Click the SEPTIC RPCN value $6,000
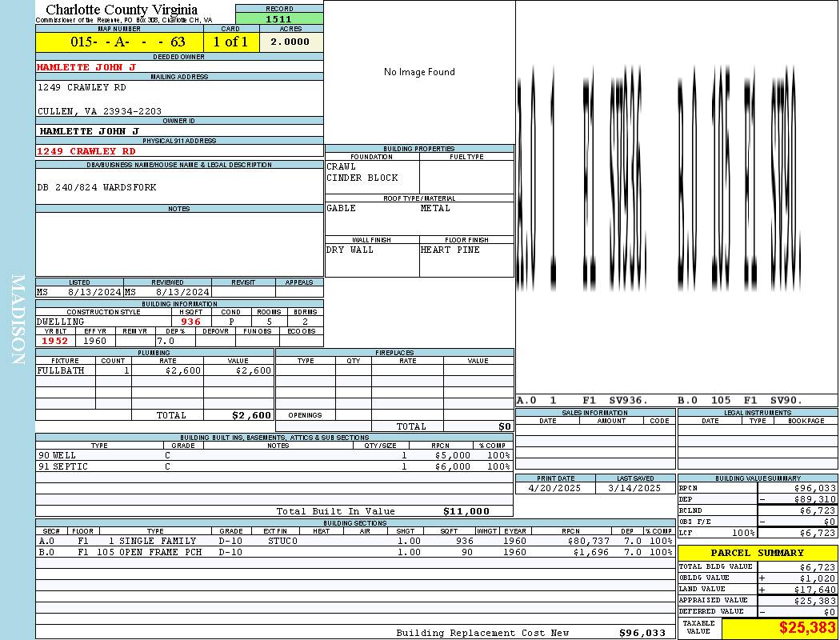Viewport: 840px width, 640px height. 453,466
